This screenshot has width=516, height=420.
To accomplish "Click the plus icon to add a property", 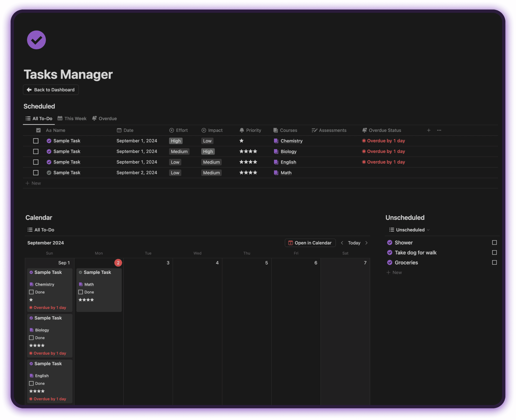I will pyautogui.click(x=429, y=130).
